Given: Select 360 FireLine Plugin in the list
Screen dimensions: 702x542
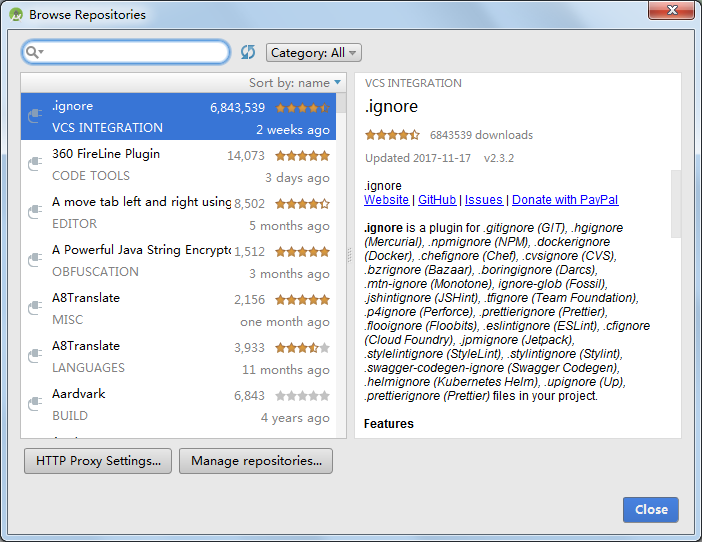Looking at the screenshot, I should tap(178, 164).
